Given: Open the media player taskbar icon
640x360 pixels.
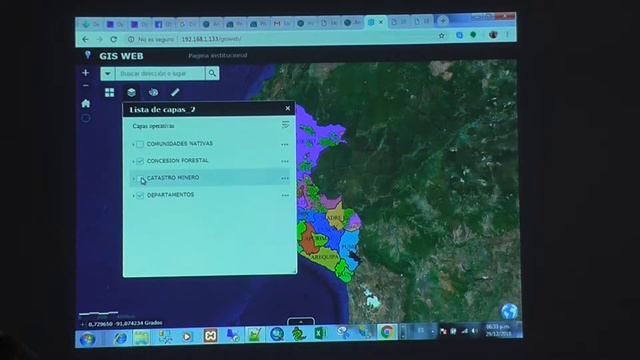Looking at the screenshot, I should pos(187,337).
